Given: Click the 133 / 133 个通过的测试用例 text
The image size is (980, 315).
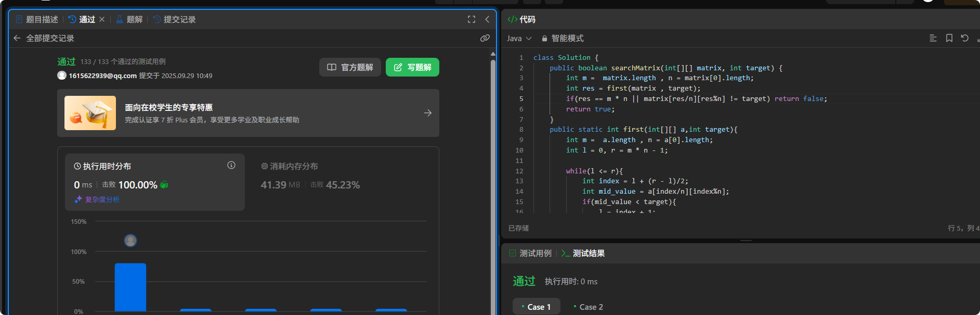Looking at the screenshot, I should 123,61.
